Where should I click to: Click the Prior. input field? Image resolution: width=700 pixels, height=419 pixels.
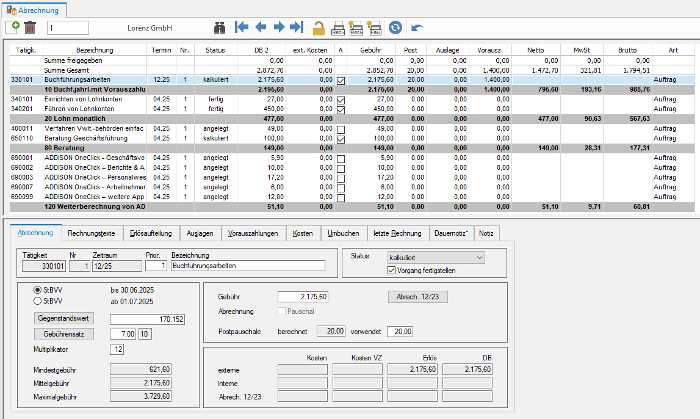156,266
